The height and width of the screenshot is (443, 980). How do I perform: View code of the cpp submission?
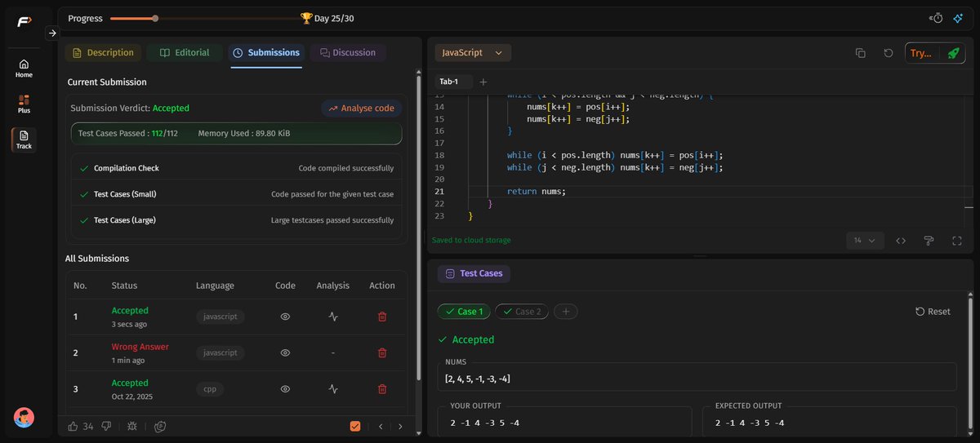point(285,389)
